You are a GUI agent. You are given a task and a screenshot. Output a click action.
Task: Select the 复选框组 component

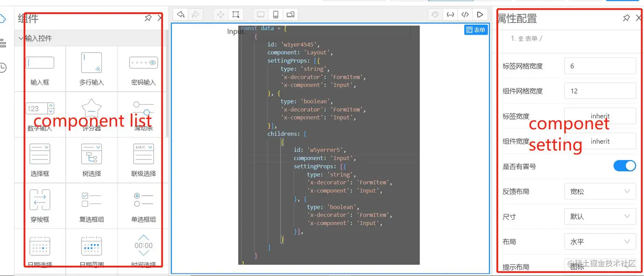pos(92,206)
